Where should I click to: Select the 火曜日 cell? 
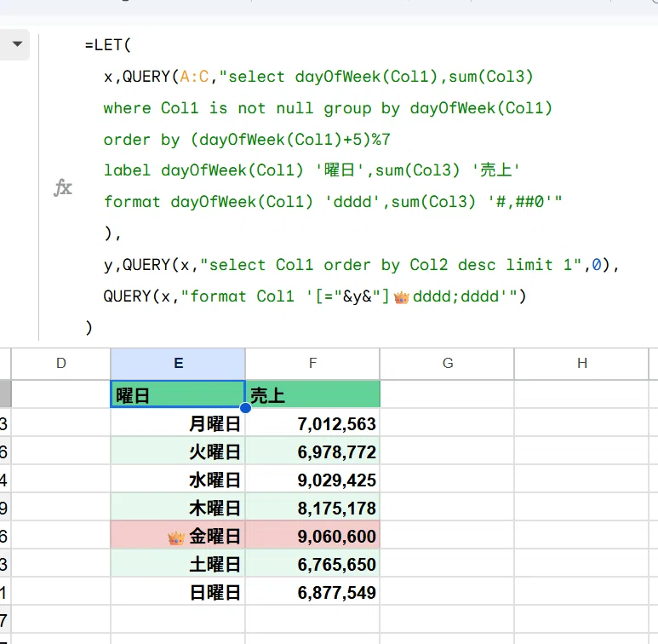[178, 451]
